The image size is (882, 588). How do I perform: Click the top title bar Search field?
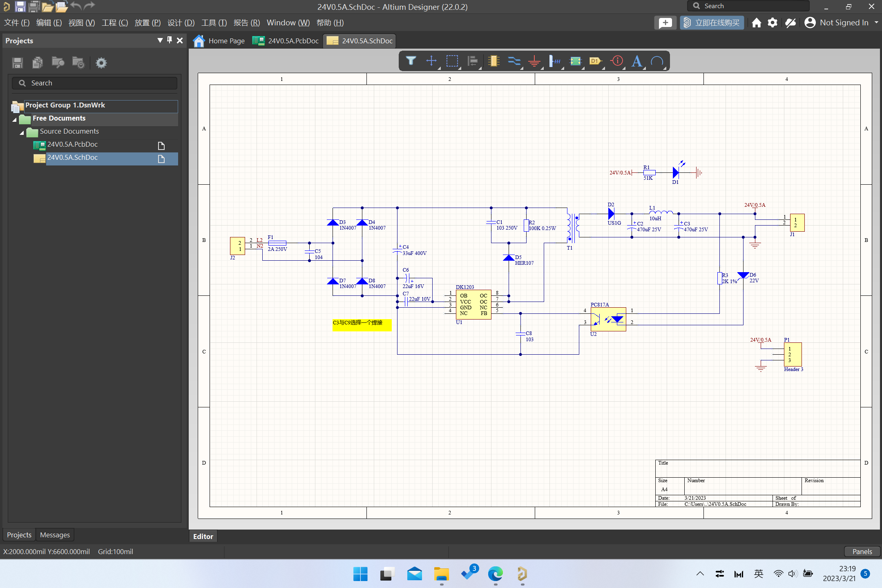tap(748, 6)
